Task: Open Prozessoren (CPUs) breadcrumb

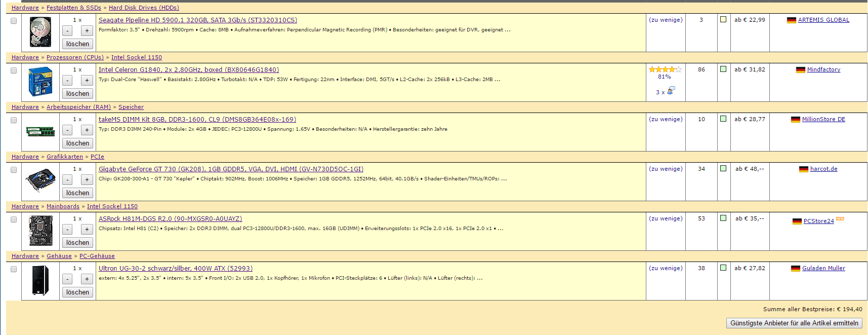Action: point(75,57)
